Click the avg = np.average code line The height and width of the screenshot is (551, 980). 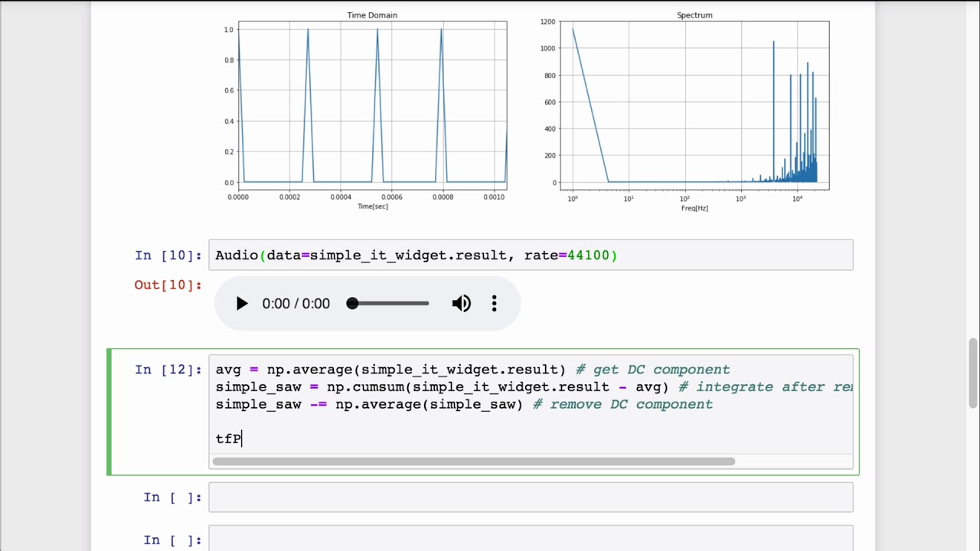[x=472, y=370]
